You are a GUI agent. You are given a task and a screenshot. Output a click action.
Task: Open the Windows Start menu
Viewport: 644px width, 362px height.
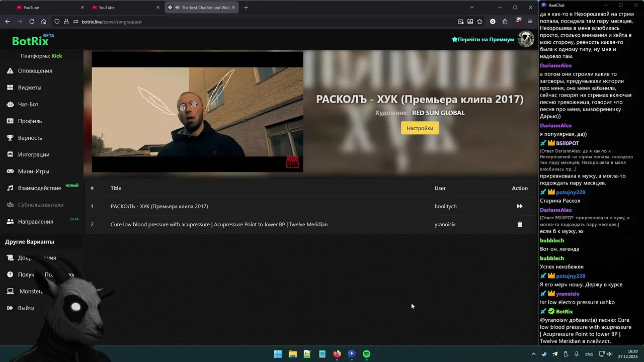(x=278, y=354)
